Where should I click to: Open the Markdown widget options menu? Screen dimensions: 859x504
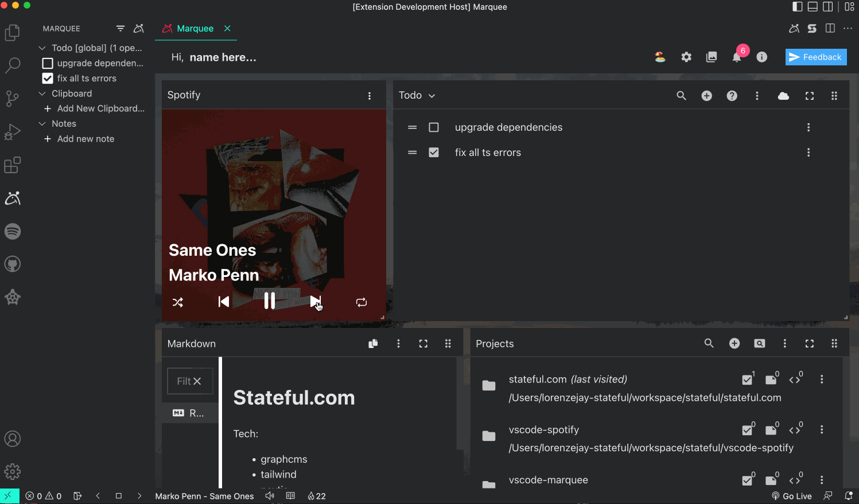[398, 343]
